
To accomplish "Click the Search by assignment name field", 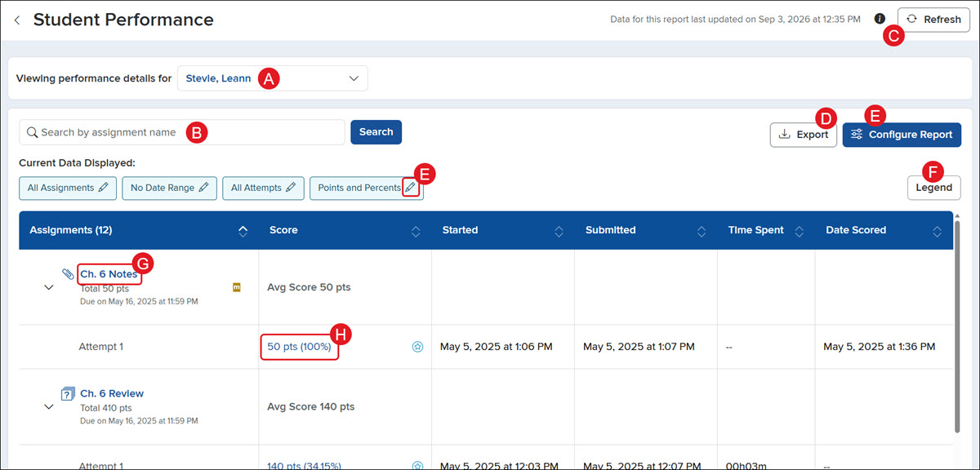I will 182,132.
